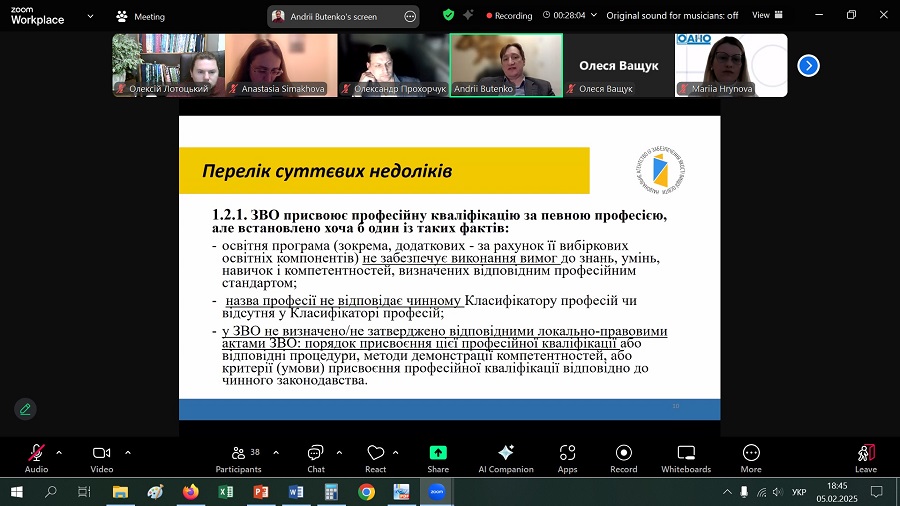Open Zoom Apps
The image size is (900, 506).
click(567, 454)
